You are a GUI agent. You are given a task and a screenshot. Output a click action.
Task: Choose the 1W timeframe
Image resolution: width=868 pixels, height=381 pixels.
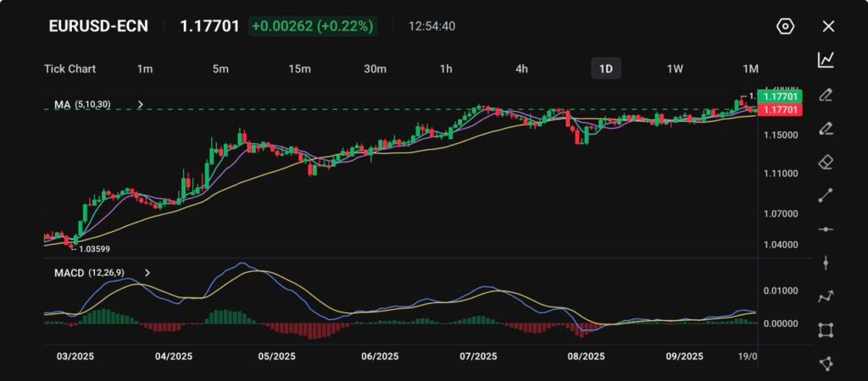coord(675,69)
